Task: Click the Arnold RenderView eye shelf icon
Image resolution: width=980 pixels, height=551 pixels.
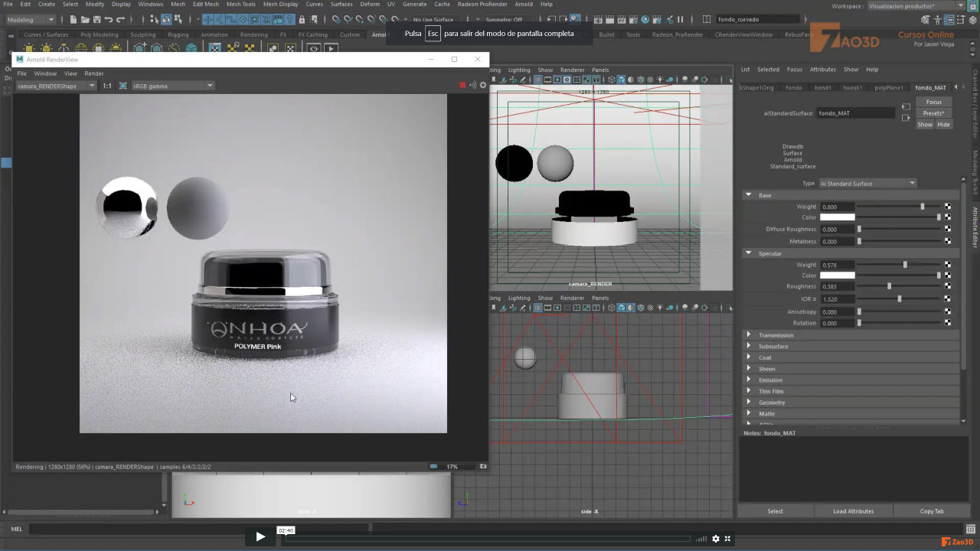Action: 313,48
